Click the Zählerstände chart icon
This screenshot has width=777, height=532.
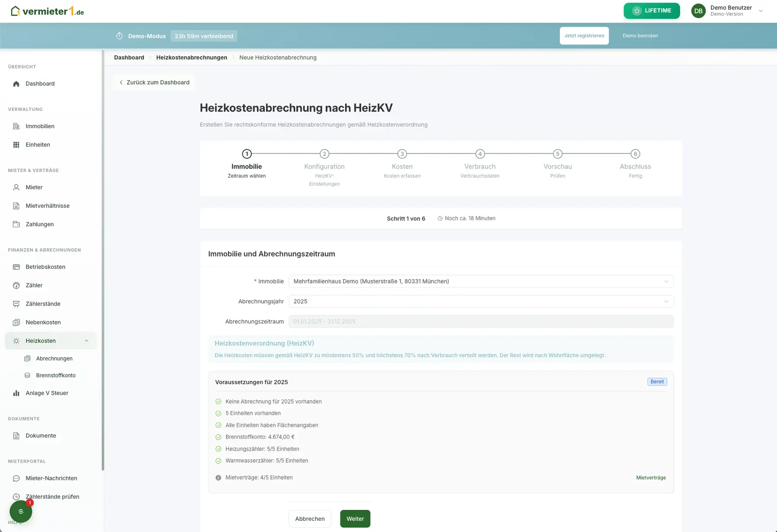tap(16, 304)
